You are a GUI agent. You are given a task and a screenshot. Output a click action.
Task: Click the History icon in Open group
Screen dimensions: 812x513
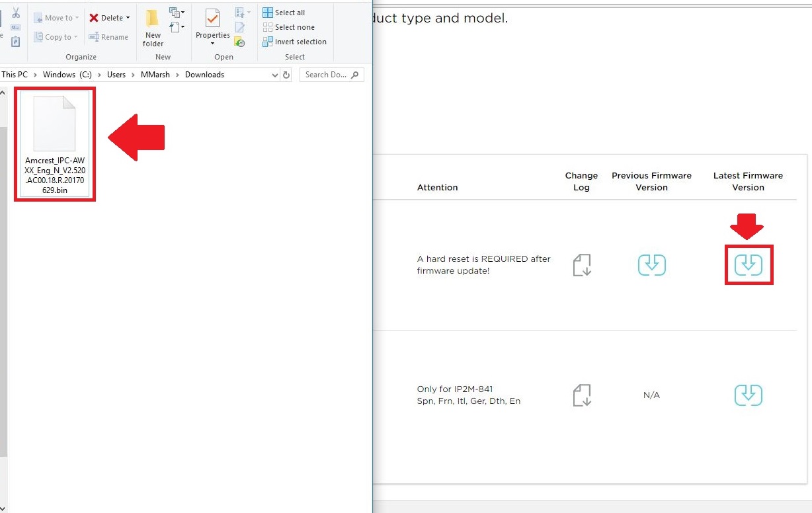(x=240, y=42)
